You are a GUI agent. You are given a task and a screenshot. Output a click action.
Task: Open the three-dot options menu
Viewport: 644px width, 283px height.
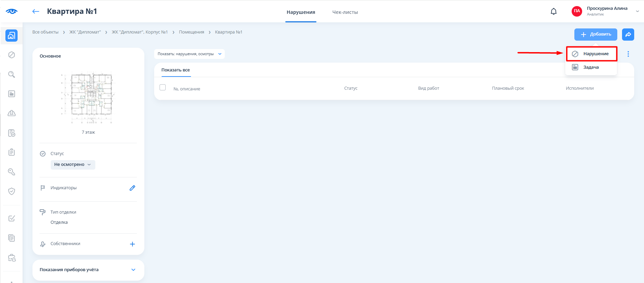(628, 54)
